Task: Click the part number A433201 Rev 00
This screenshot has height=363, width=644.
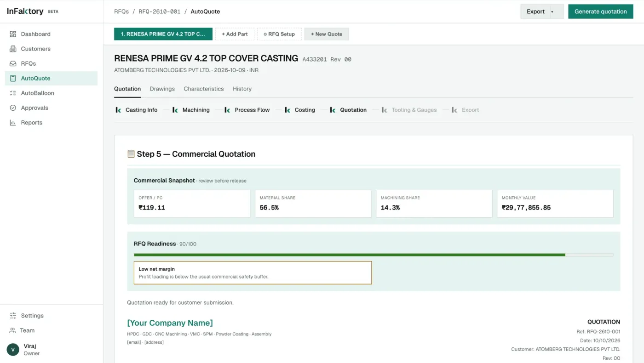Action: (327, 59)
